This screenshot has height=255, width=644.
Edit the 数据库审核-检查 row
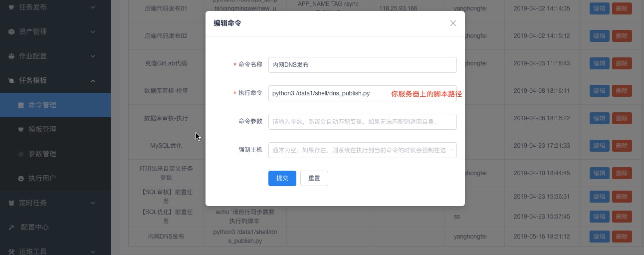pos(600,91)
